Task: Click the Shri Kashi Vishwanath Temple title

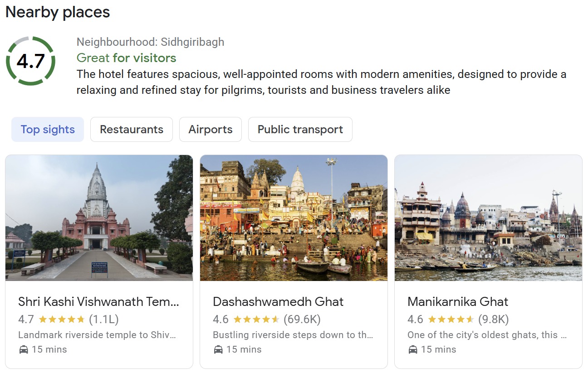Action: click(x=98, y=302)
